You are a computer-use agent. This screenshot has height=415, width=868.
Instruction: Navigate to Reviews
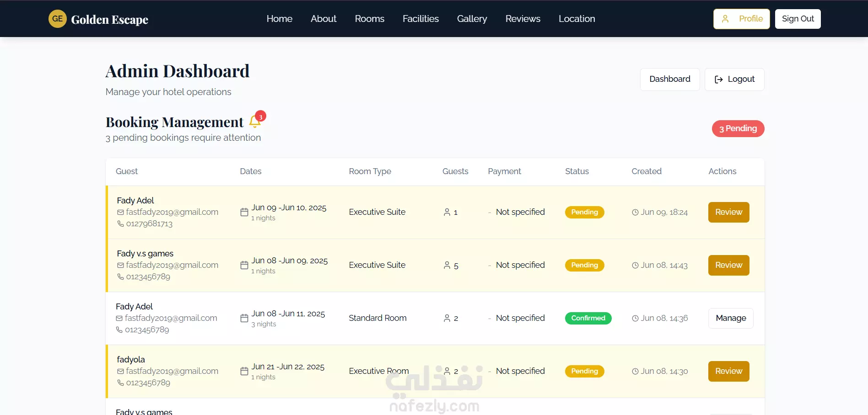pos(523,19)
